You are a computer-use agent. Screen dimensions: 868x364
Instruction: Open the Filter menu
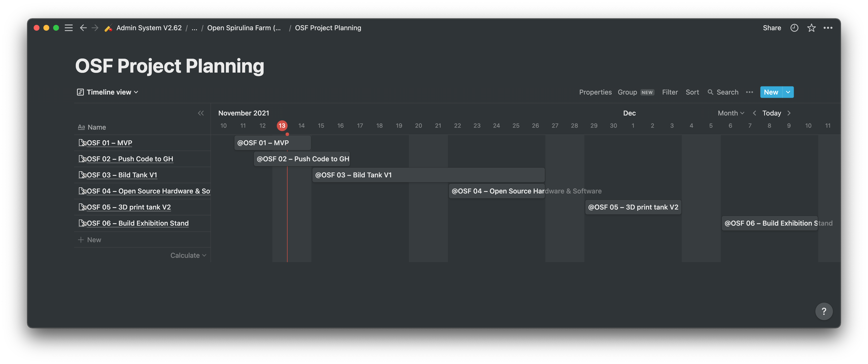click(670, 92)
